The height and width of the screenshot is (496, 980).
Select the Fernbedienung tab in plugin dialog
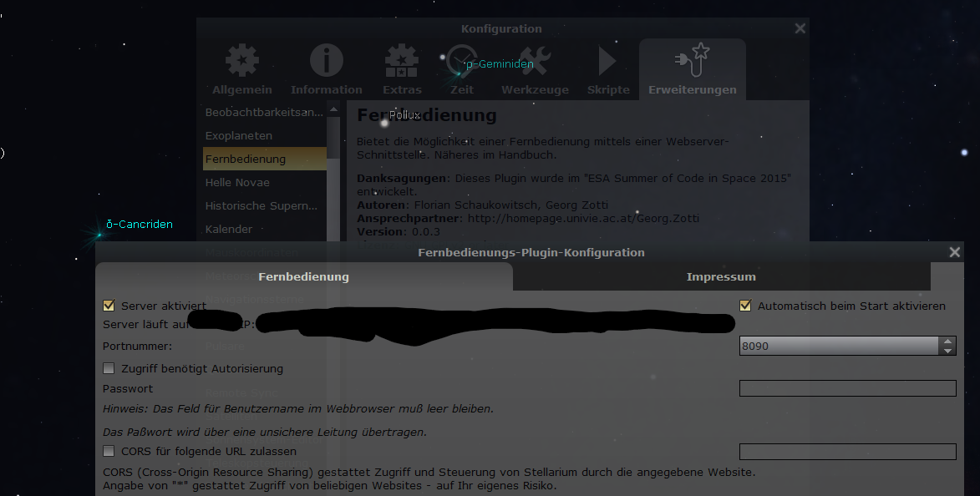click(304, 276)
